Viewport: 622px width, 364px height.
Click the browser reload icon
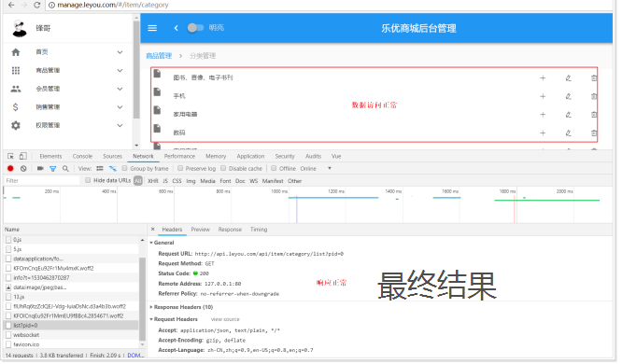click(37, 6)
